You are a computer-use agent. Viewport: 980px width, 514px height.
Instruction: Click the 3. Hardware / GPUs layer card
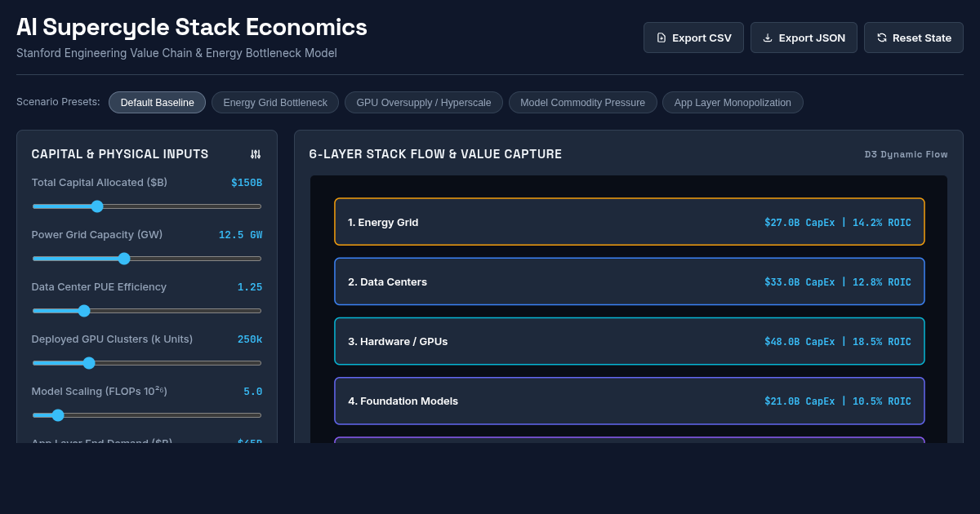tap(630, 341)
